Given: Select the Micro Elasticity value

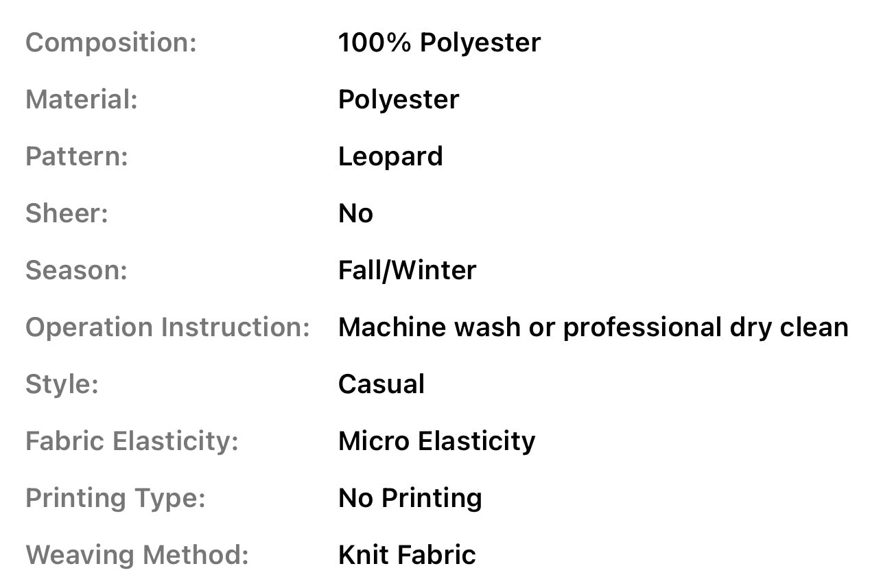Looking at the screenshot, I should [x=436, y=441].
